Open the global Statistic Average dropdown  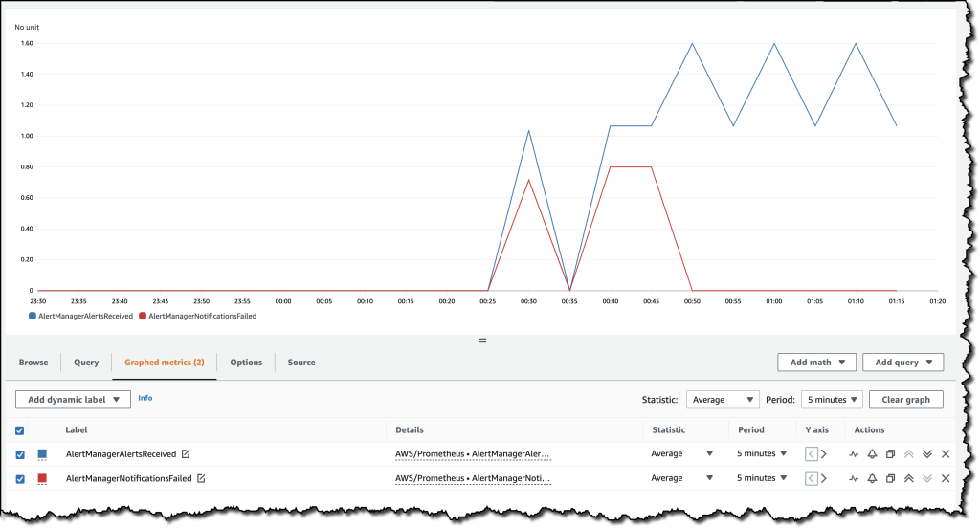723,400
